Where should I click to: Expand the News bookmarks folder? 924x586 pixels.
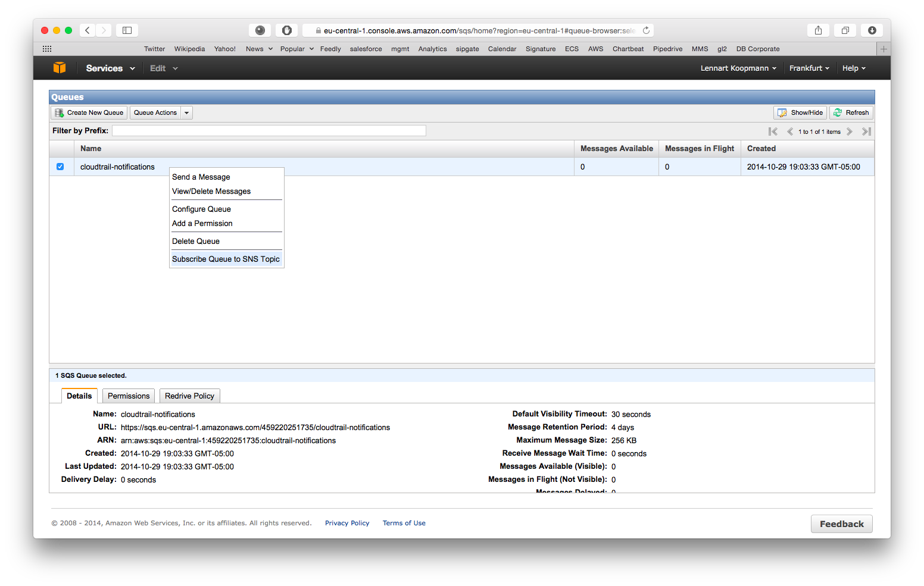coord(259,49)
